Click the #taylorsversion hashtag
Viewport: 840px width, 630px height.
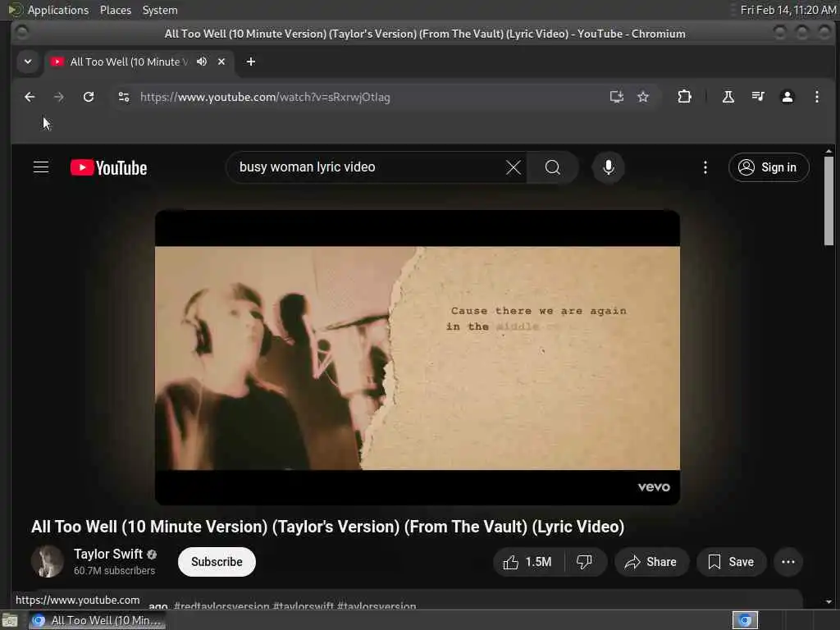coord(377,606)
